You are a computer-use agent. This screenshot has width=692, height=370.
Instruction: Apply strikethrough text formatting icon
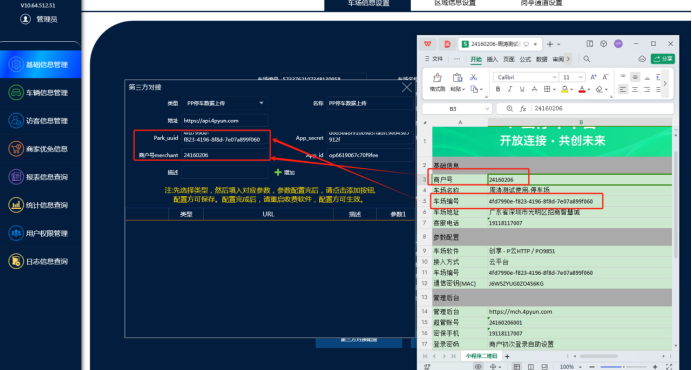click(x=534, y=89)
